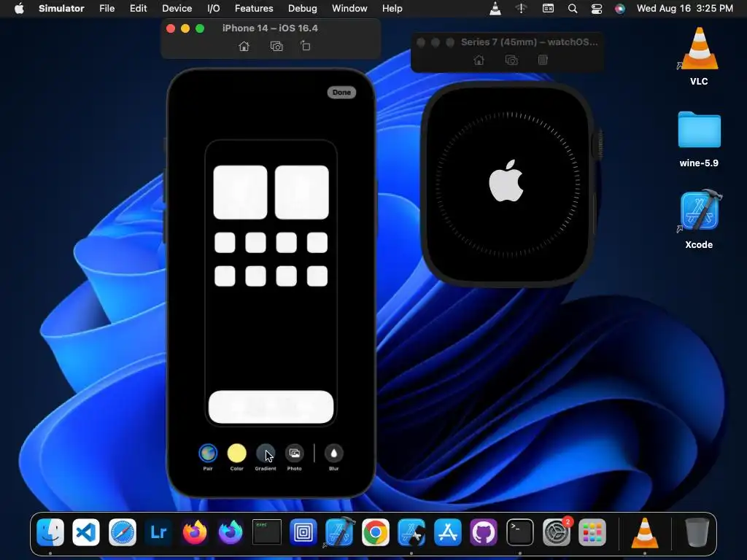The height and width of the screenshot is (560, 747).
Task: Open Xcode from the Dock
Action: click(x=339, y=532)
